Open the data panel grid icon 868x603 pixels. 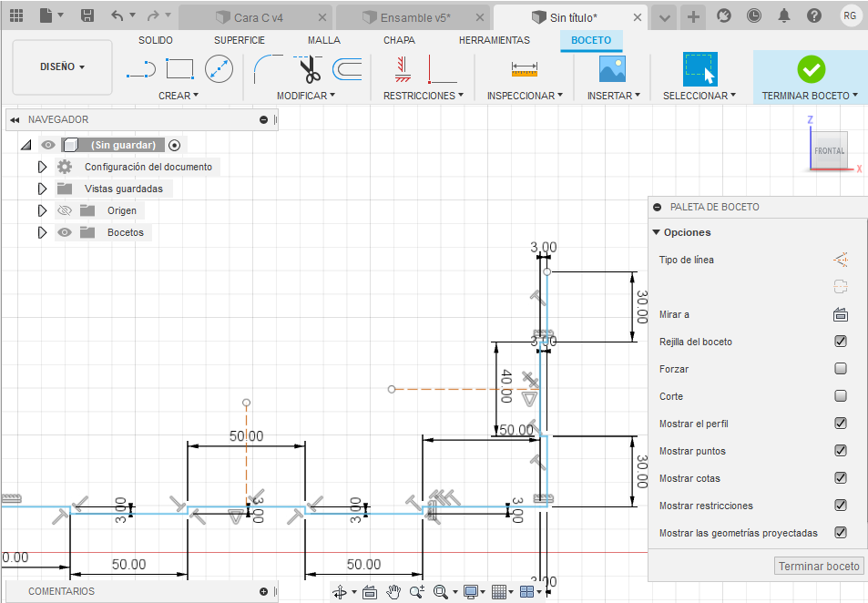(x=16, y=15)
